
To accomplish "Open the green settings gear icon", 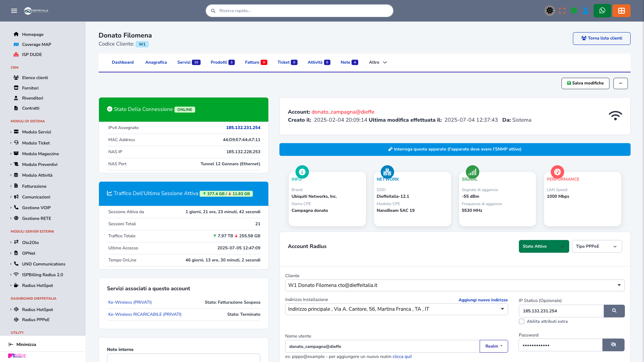I will (x=574, y=11).
